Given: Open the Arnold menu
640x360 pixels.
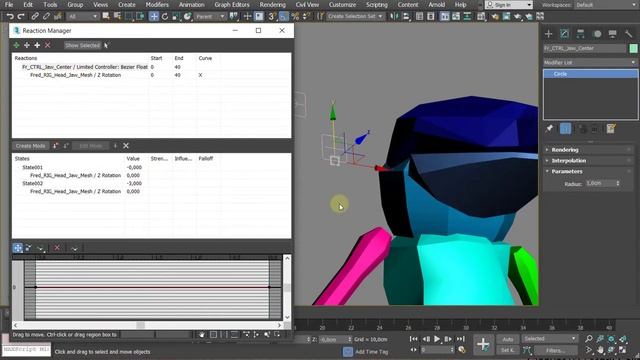Looking at the screenshot, I should coord(437,5).
